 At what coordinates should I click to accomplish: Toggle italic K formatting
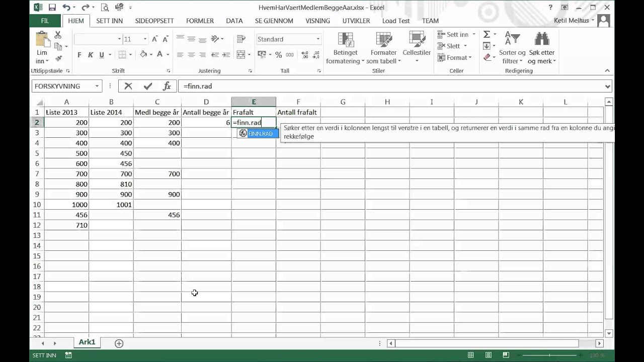point(91,55)
